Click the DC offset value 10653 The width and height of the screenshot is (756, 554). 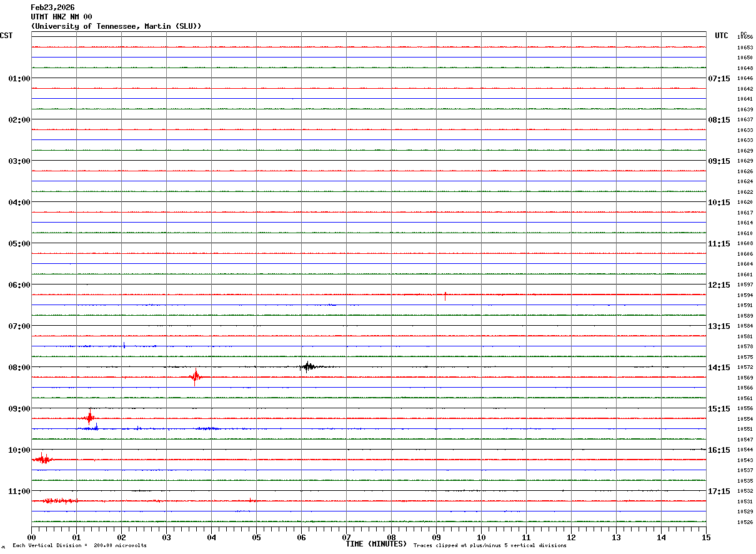tap(745, 48)
